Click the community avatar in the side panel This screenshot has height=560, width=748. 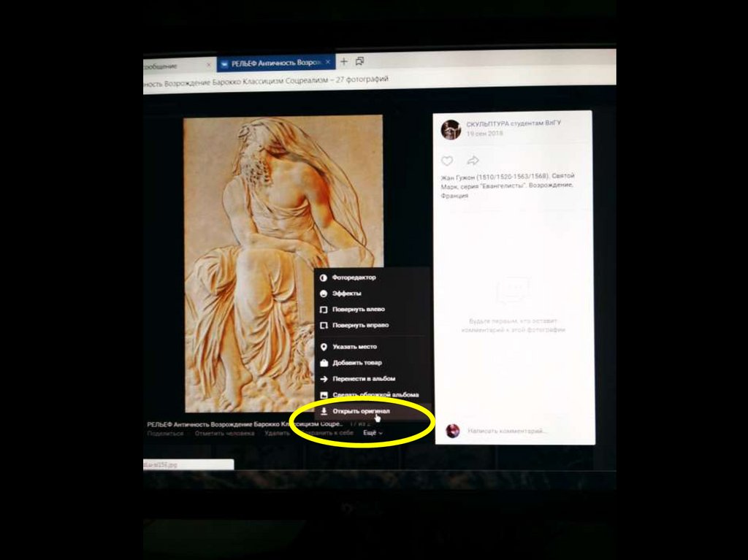[451, 129]
